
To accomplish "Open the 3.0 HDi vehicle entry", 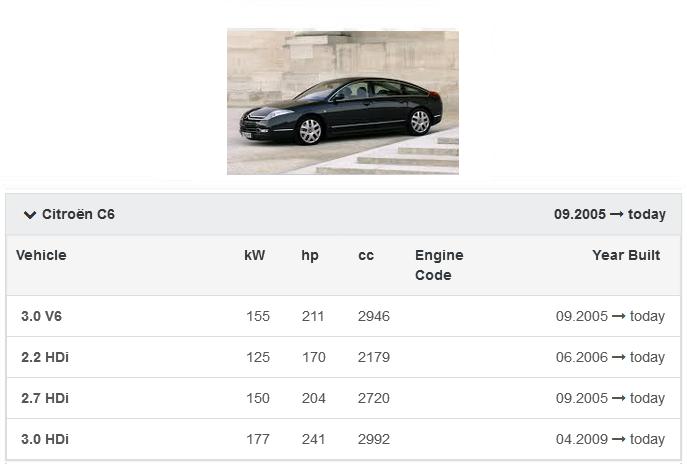I will (x=45, y=440).
